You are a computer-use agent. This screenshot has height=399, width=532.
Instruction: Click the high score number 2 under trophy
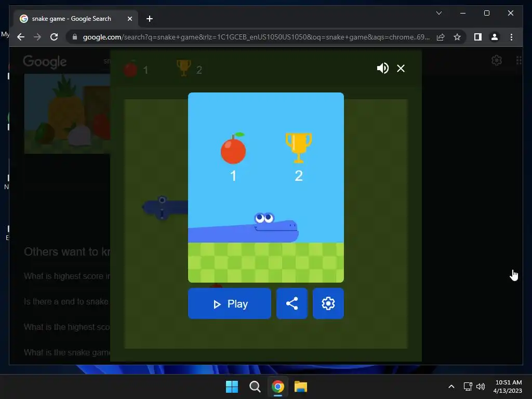coord(299,176)
